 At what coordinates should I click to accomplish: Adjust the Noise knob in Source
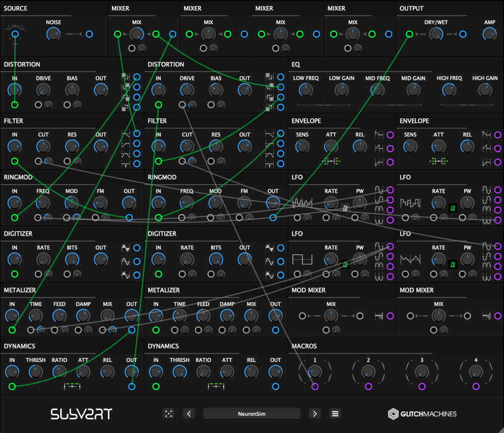point(53,34)
